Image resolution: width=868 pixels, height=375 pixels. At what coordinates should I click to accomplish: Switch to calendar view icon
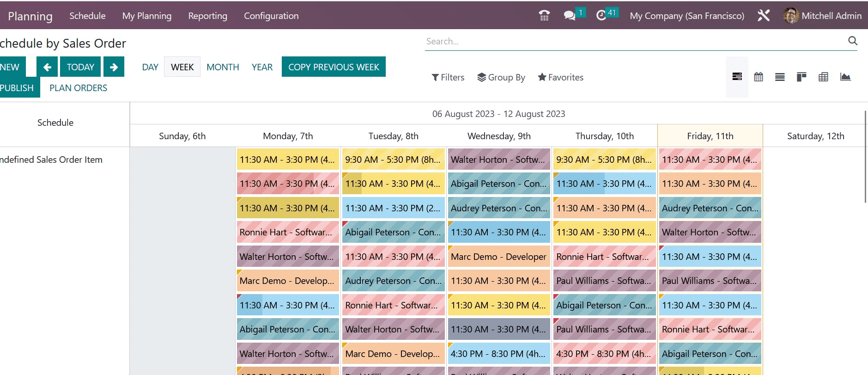point(759,77)
